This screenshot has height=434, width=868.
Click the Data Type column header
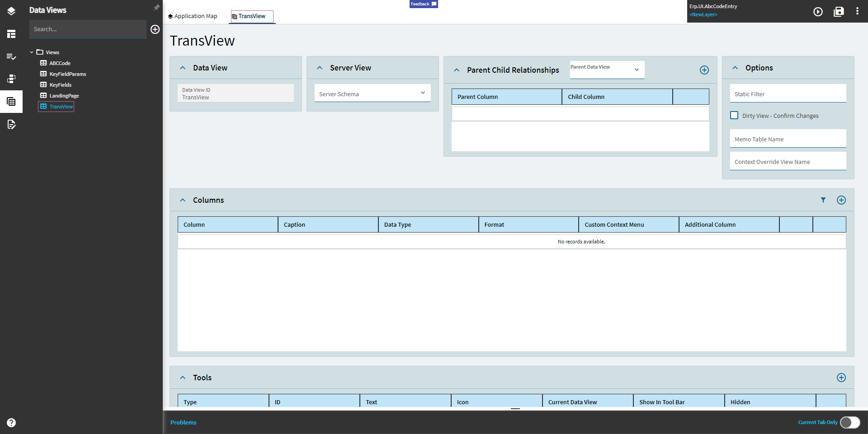tap(428, 224)
